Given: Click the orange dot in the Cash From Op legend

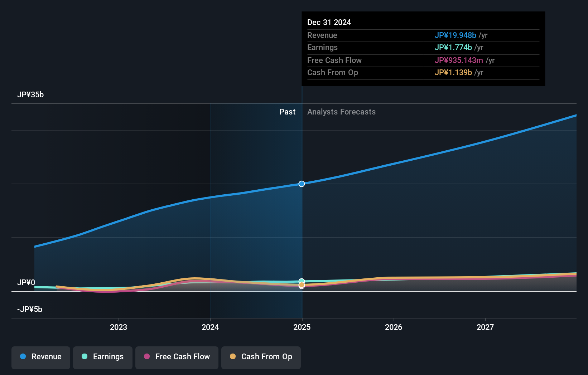Looking at the screenshot, I should tap(233, 356).
